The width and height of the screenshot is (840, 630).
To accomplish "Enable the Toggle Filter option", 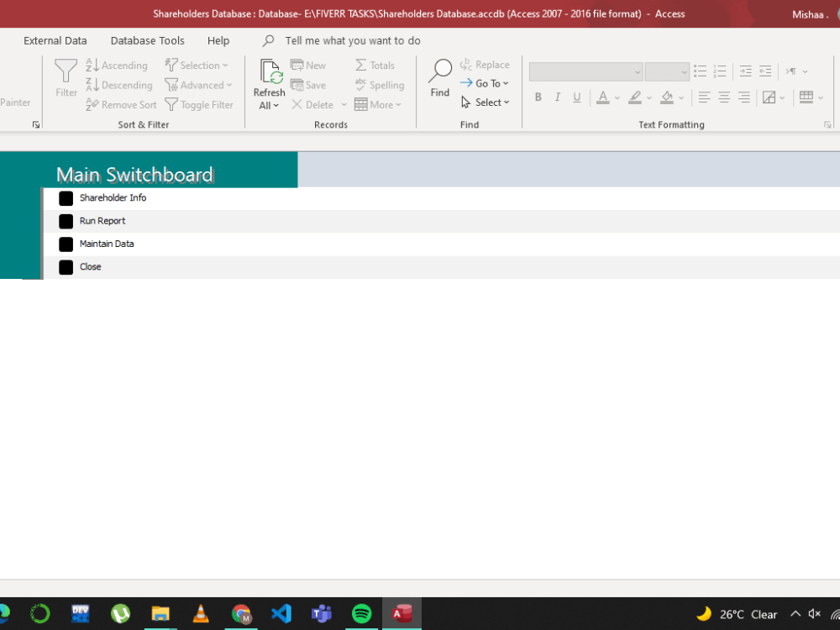I will (200, 104).
